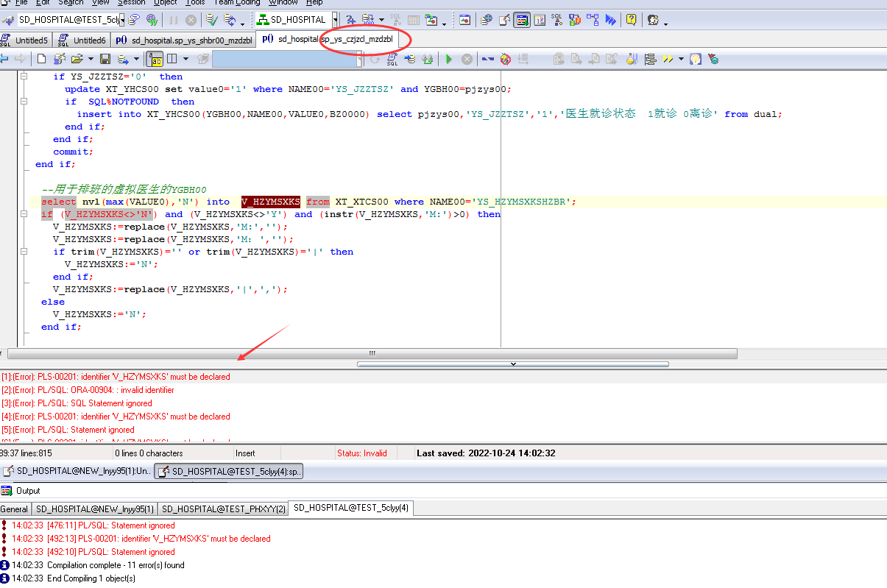Click the yellow question mark help icon
This screenshot has height=588, width=887.
click(x=632, y=20)
